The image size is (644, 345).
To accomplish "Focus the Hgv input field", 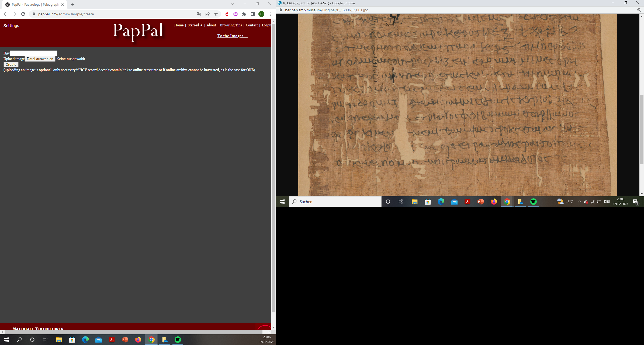I will tap(33, 53).
